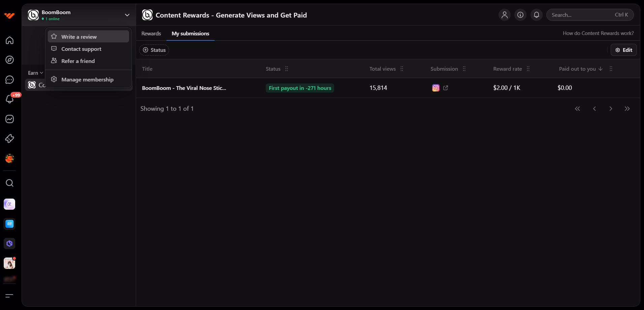The width and height of the screenshot is (644, 310).
Task: Open the profile user icon in top bar
Action: 505,15
